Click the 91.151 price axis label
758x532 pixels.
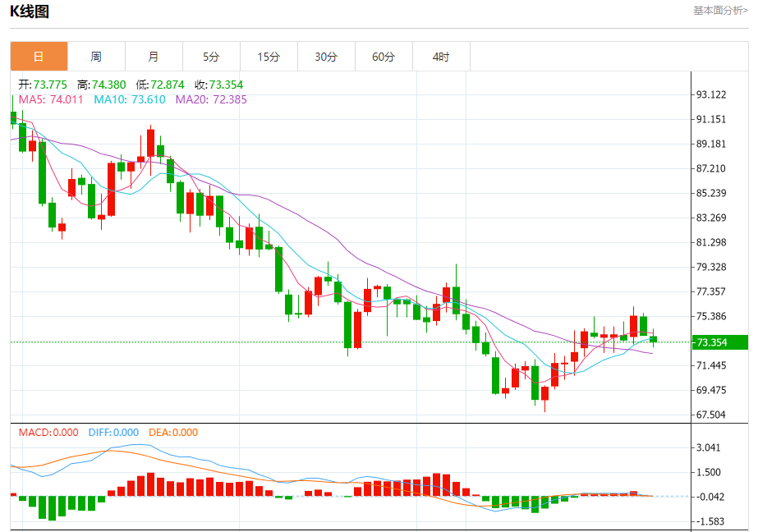coord(711,119)
